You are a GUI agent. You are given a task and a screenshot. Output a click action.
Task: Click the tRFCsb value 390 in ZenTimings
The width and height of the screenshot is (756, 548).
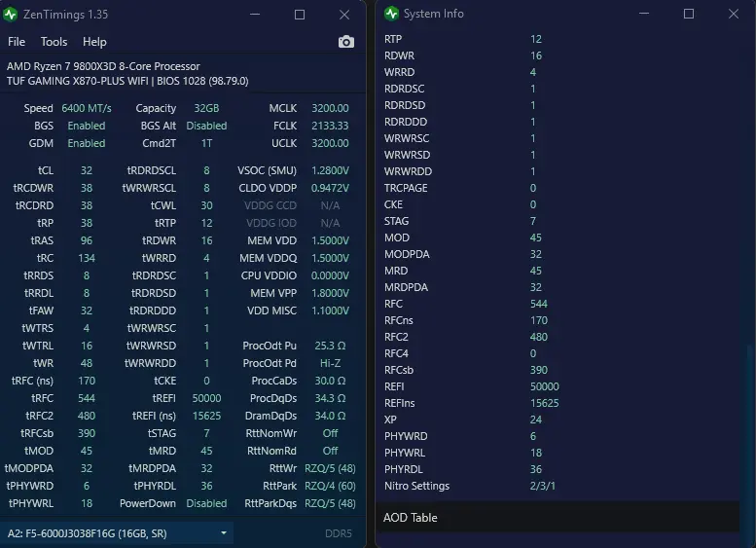coord(87,433)
